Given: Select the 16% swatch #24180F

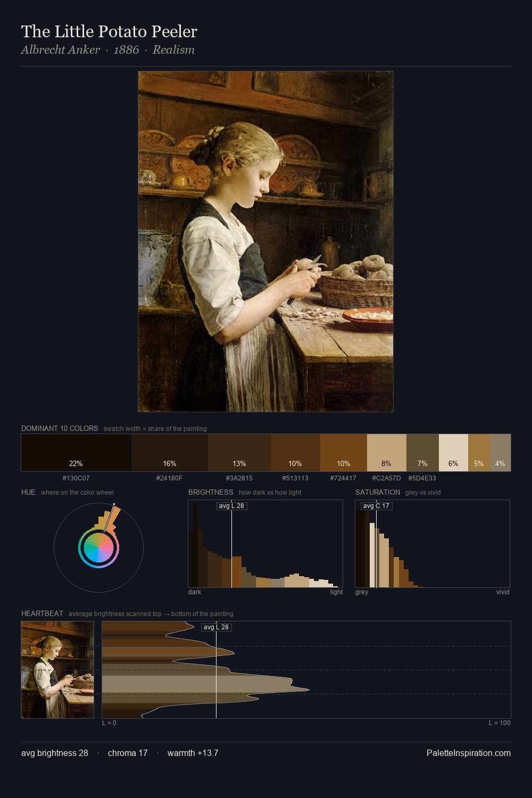Looking at the screenshot, I should pos(170,453).
